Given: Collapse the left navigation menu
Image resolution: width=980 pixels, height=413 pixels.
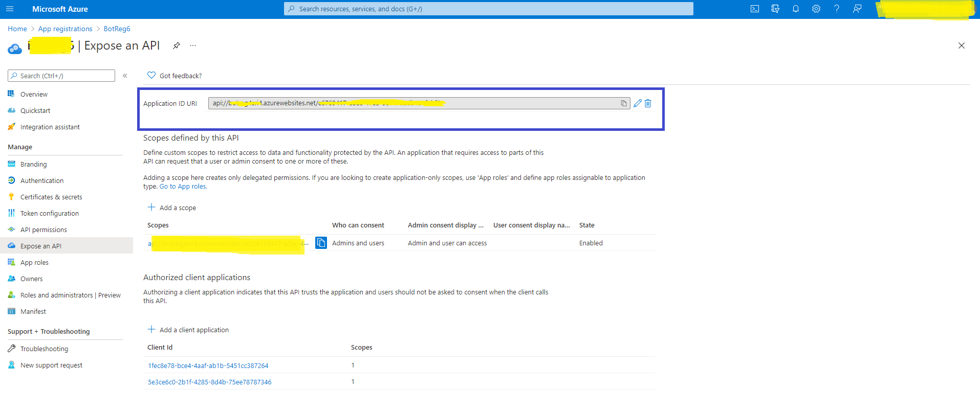Looking at the screenshot, I should tap(125, 76).
